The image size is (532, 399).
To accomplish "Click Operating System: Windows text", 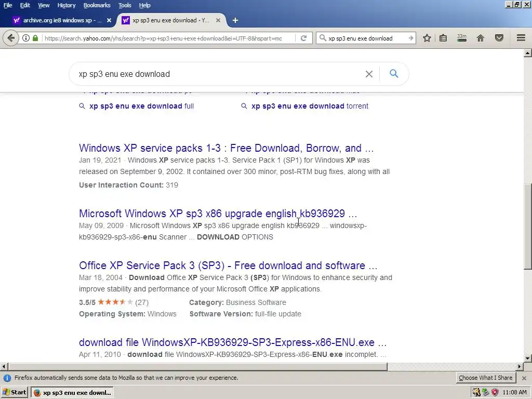I will (128, 314).
